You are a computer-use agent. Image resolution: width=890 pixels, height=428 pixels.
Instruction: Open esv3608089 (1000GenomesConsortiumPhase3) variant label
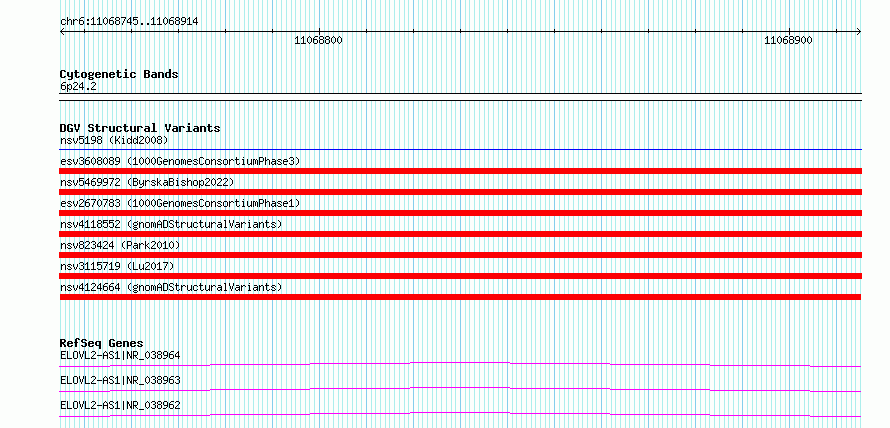tap(180, 161)
